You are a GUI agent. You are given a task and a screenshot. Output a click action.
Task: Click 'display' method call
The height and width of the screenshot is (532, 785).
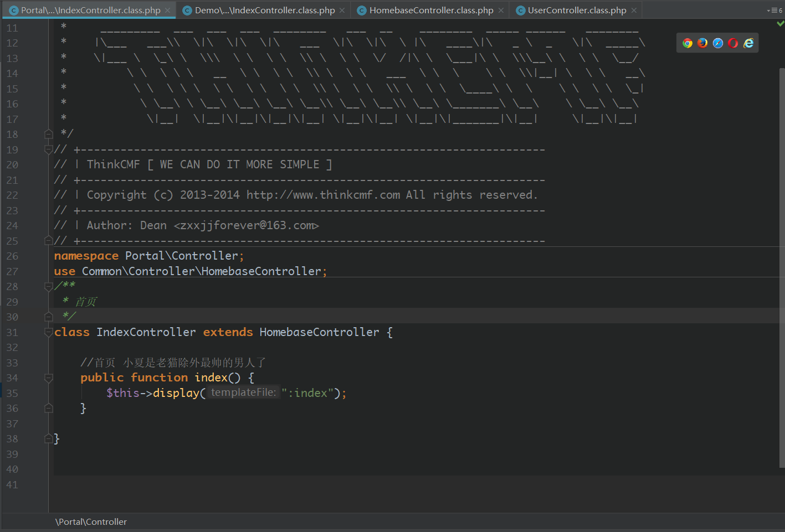click(x=176, y=393)
